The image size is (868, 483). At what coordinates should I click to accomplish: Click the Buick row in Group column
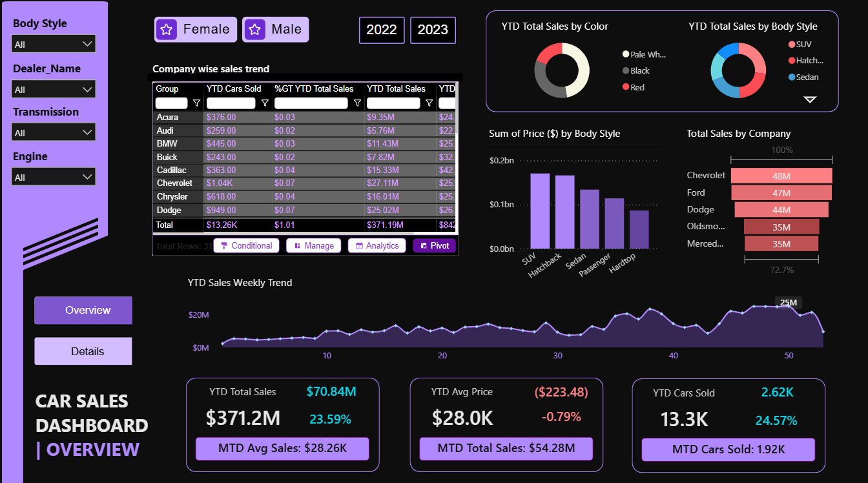coord(178,157)
